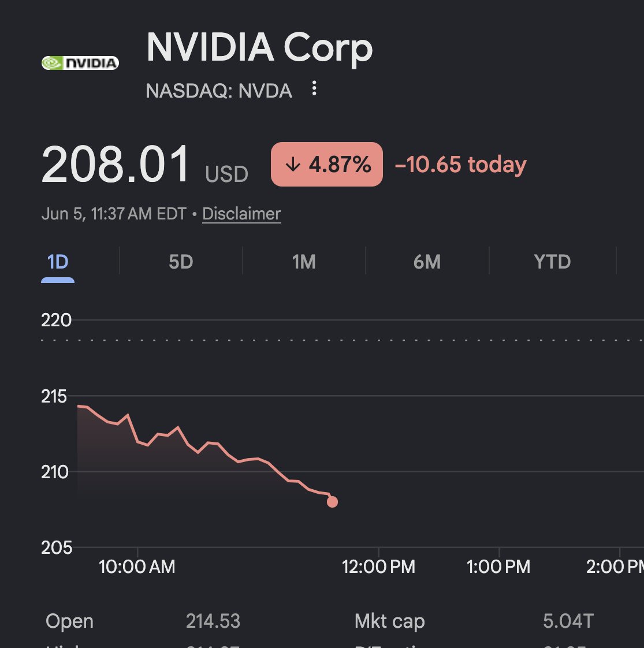Select the 6M time range tab

[427, 262]
